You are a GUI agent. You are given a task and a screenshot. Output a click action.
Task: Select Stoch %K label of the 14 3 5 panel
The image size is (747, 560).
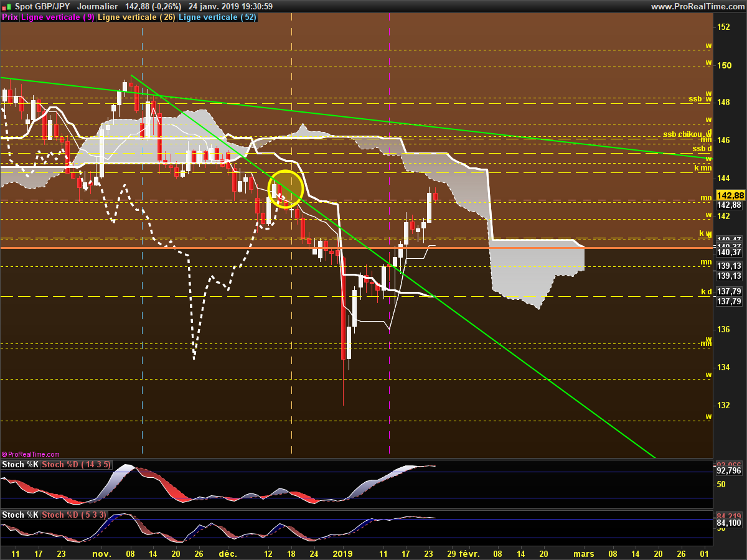[x=19, y=465]
